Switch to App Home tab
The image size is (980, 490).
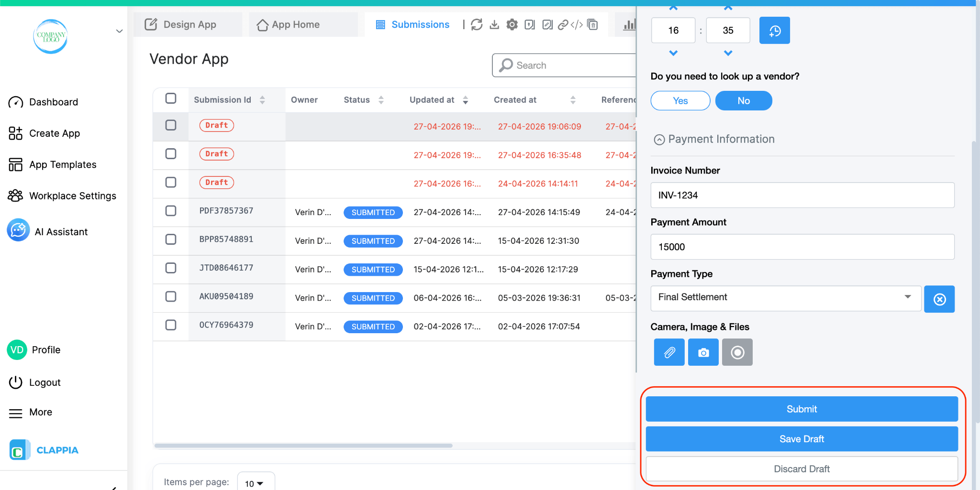click(x=303, y=24)
